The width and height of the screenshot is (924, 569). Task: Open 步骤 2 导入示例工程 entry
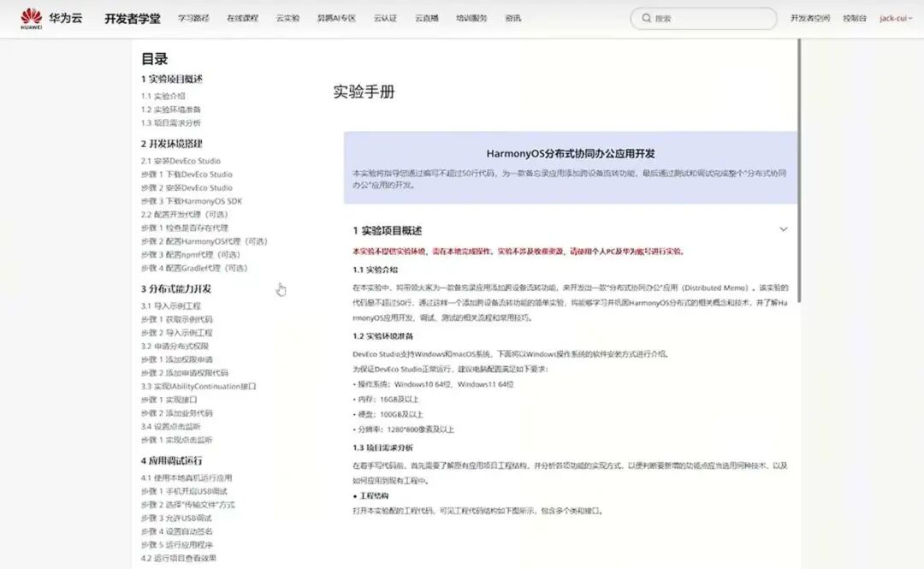[x=177, y=333]
